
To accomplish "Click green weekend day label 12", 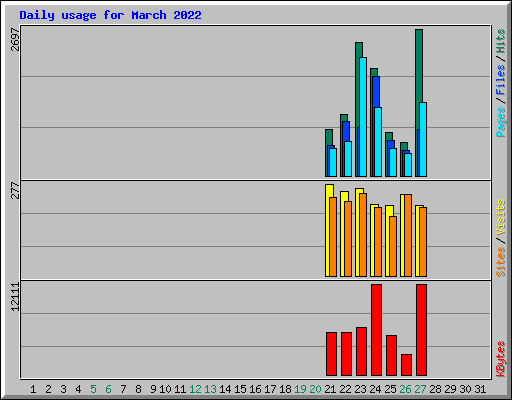I will coord(195,389).
